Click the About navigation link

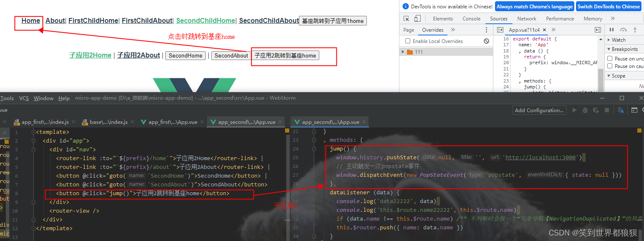point(55,20)
